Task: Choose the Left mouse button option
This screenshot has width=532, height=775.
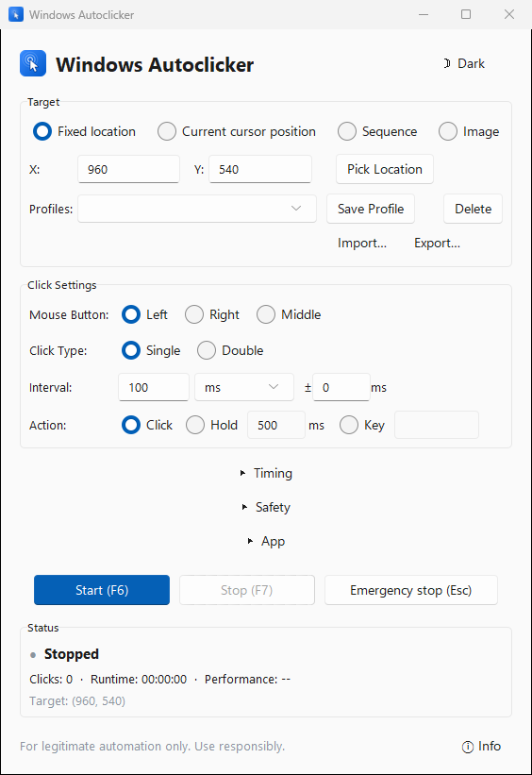Action: point(144,315)
